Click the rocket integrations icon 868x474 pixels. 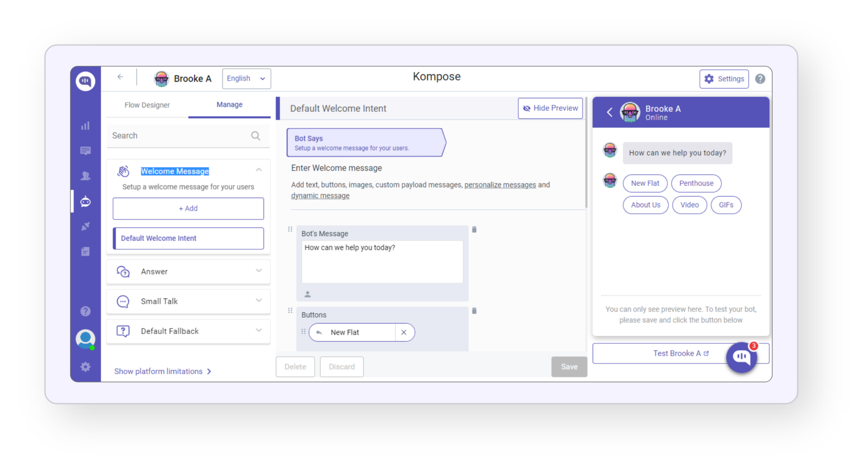[x=85, y=226]
